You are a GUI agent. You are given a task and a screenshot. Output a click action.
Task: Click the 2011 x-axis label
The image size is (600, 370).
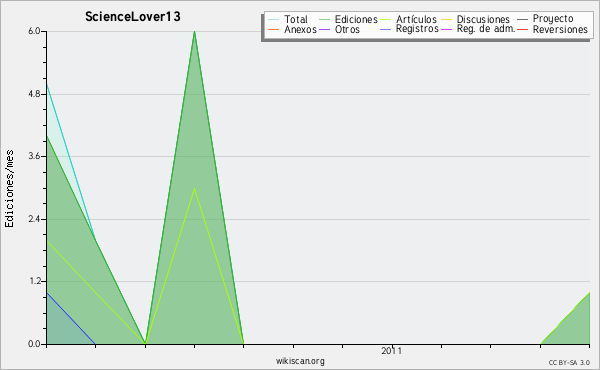tap(391, 351)
